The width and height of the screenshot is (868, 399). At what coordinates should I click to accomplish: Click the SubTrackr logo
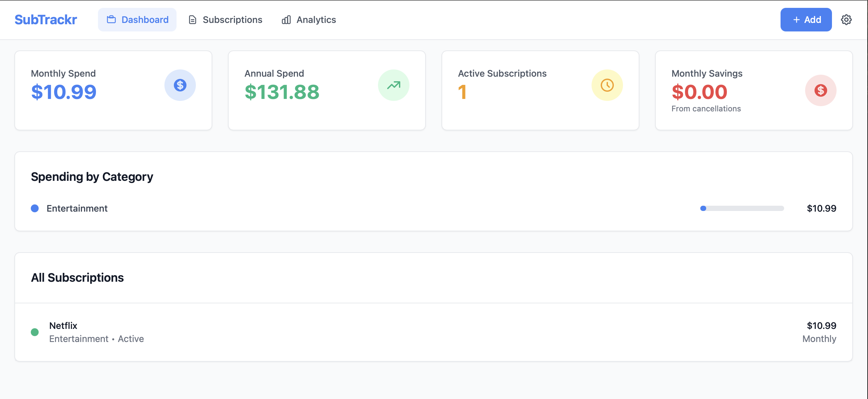(46, 19)
